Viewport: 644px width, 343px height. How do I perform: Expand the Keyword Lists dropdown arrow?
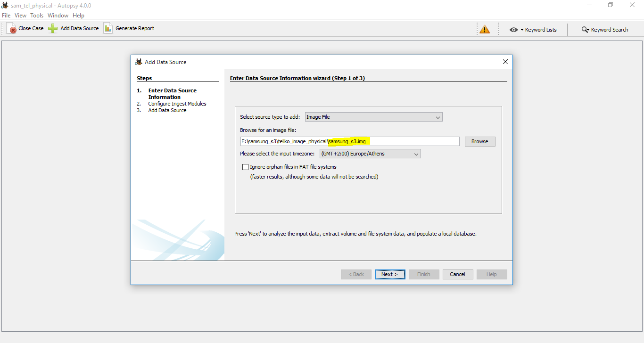point(522,30)
